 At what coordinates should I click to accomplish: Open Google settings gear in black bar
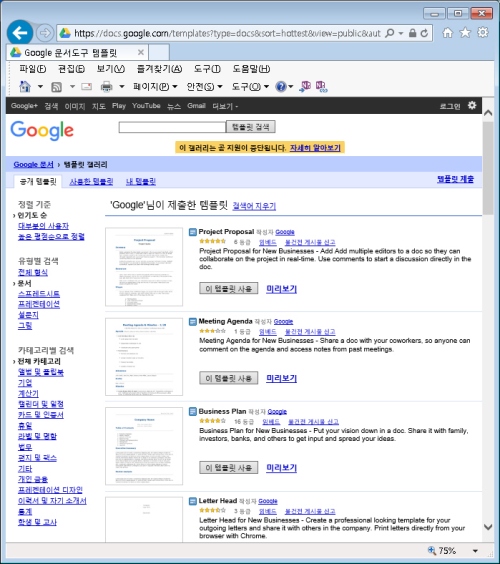472,105
